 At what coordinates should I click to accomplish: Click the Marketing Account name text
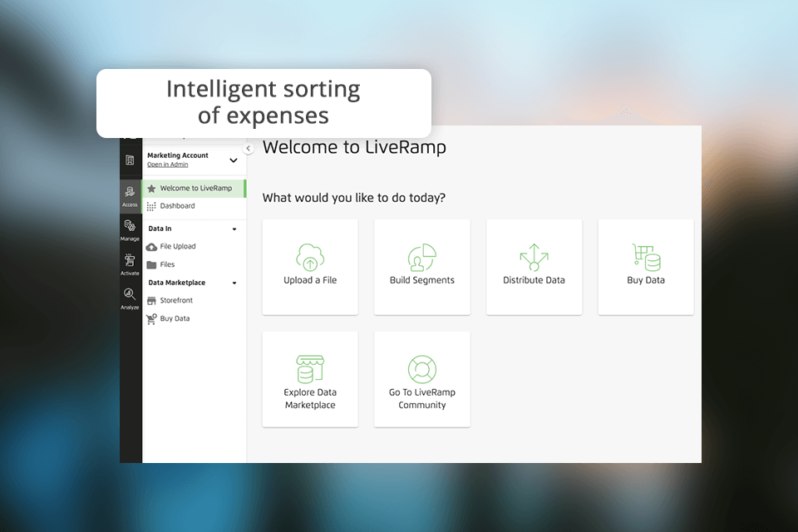point(178,155)
